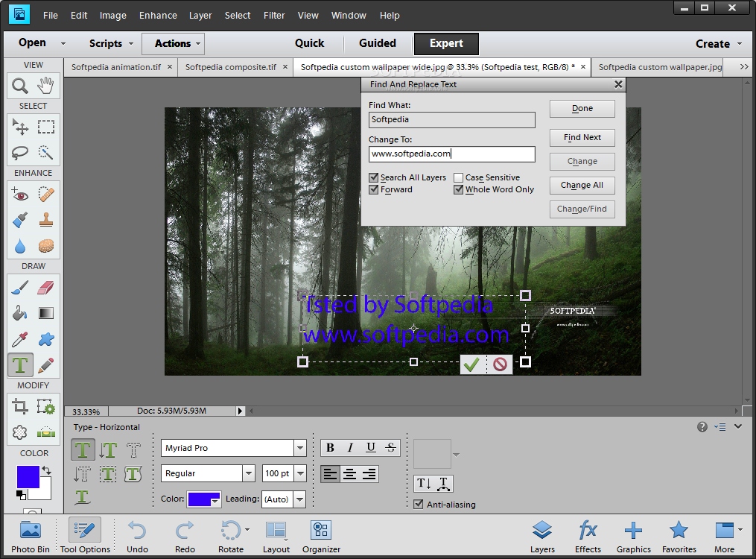Select the Gradient tool

pyautogui.click(x=45, y=314)
